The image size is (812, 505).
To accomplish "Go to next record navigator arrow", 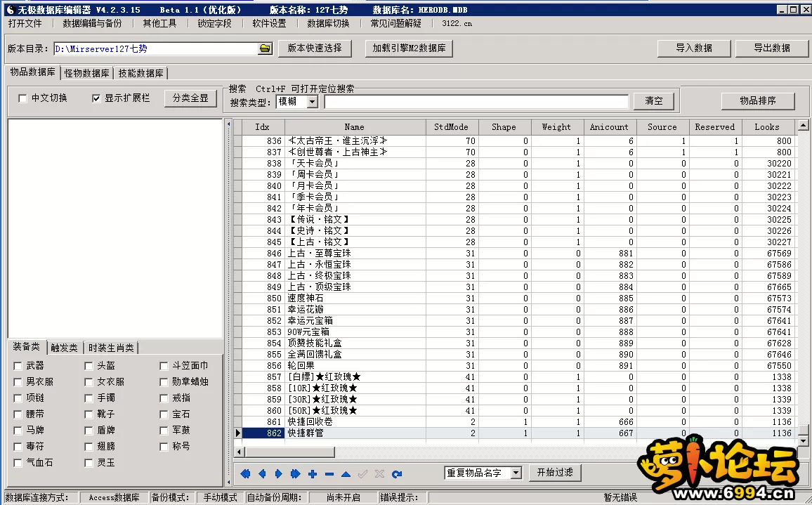I will click(x=279, y=474).
